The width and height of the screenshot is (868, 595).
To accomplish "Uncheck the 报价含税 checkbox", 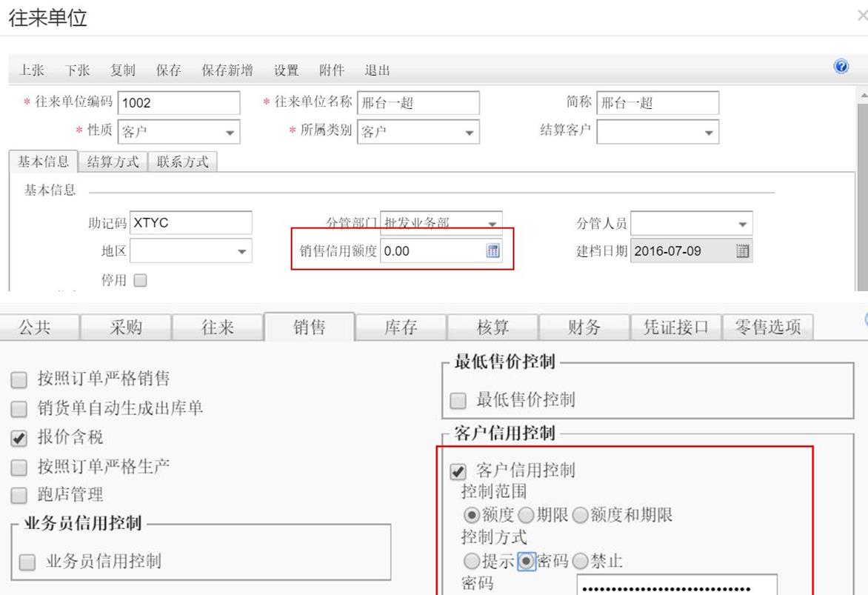I will click(21, 439).
